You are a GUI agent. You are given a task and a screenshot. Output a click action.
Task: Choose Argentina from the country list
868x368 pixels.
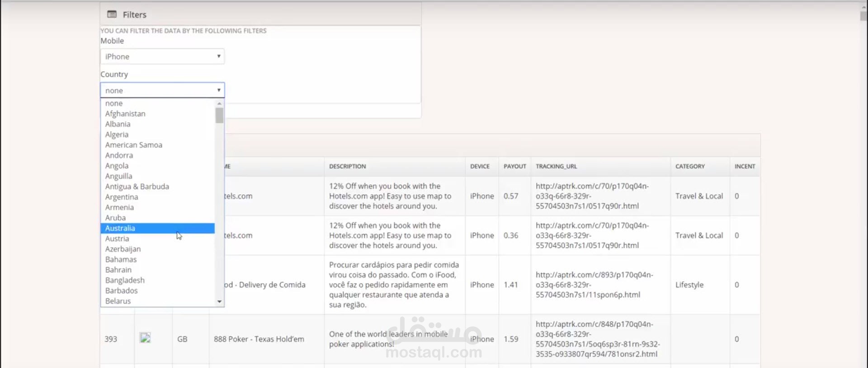click(x=157, y=197)
